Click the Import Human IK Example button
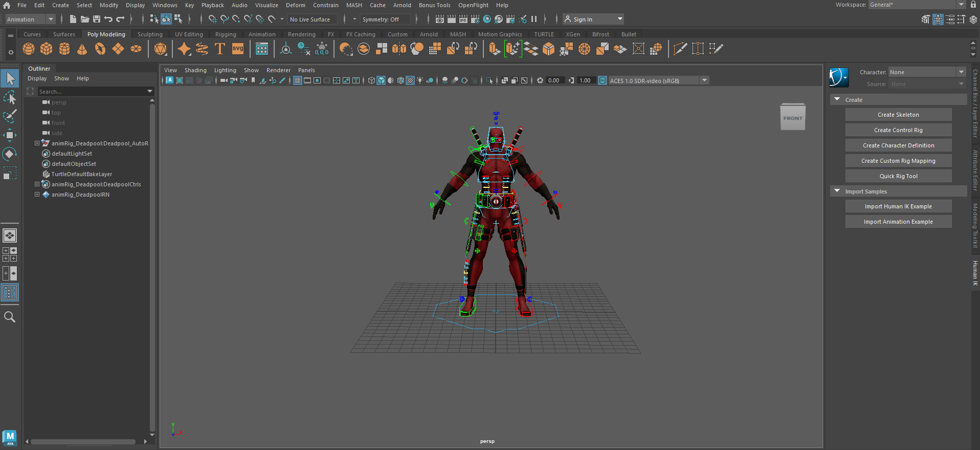Viewport: 980px width, 450px height. (898, 206)
